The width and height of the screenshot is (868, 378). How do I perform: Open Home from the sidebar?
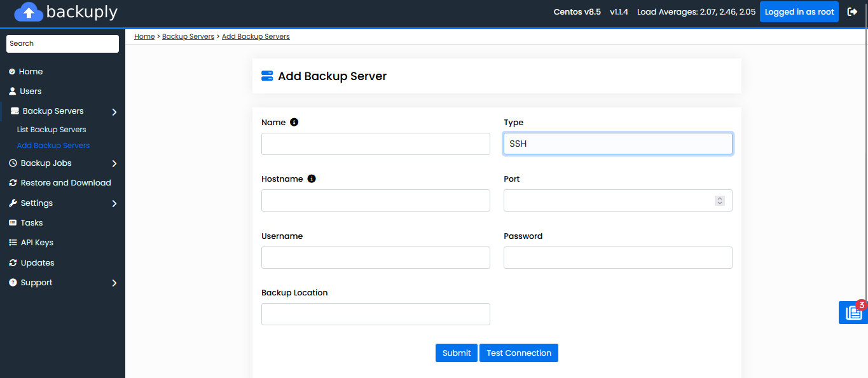(x=31, y=72)
